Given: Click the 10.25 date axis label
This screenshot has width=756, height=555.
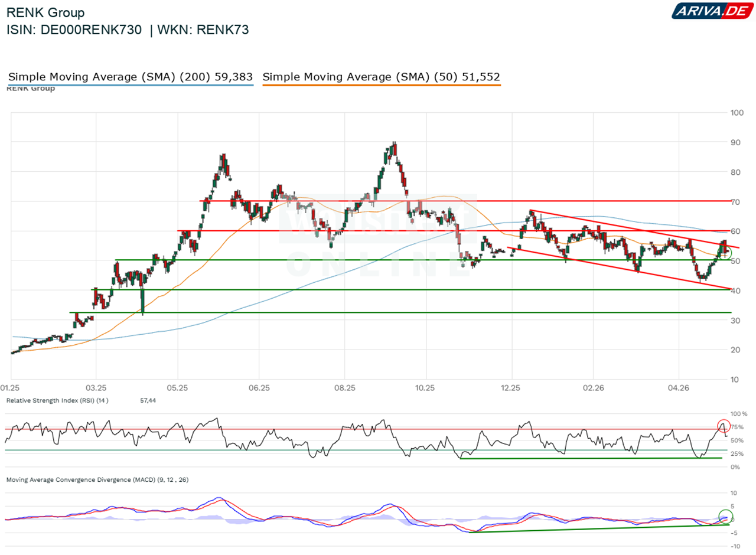Looking at the screenshot, I should pos(425,388).
